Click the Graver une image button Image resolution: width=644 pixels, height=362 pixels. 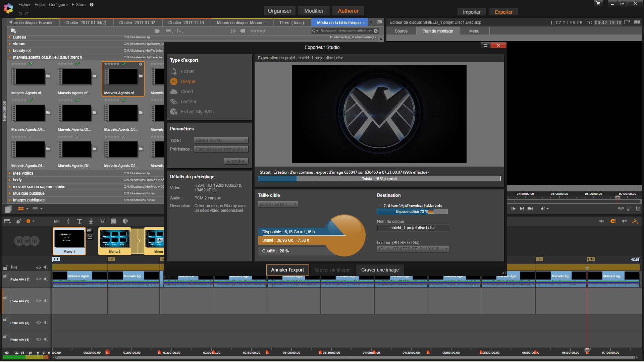point(380,270)
